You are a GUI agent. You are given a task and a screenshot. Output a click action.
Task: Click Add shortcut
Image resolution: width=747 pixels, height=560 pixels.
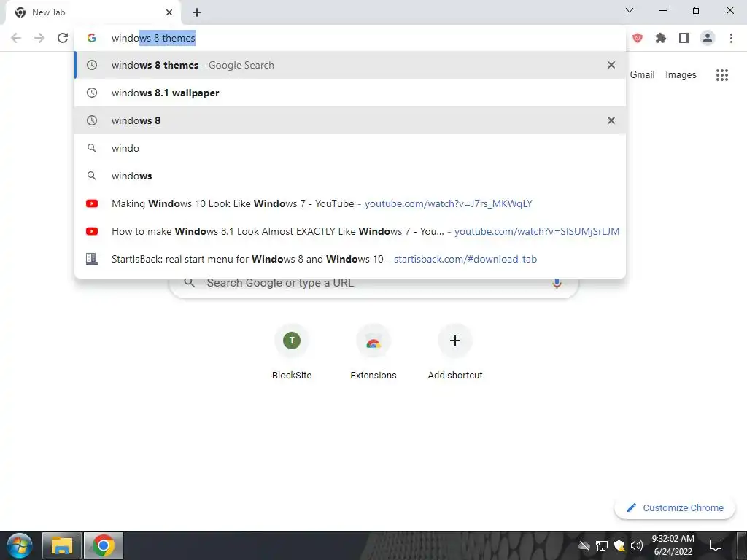pyautogui.click(x=455, y=352)
